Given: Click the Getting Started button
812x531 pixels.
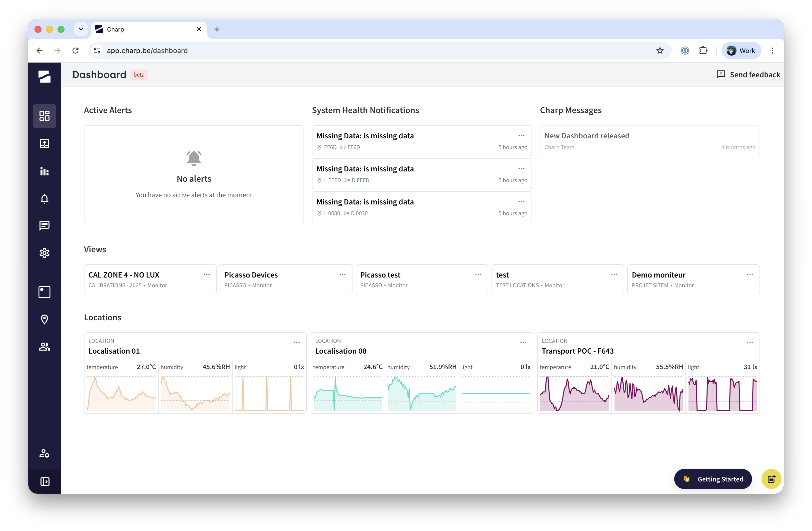Looking at the screenshot, I should (x=713, y=479).
